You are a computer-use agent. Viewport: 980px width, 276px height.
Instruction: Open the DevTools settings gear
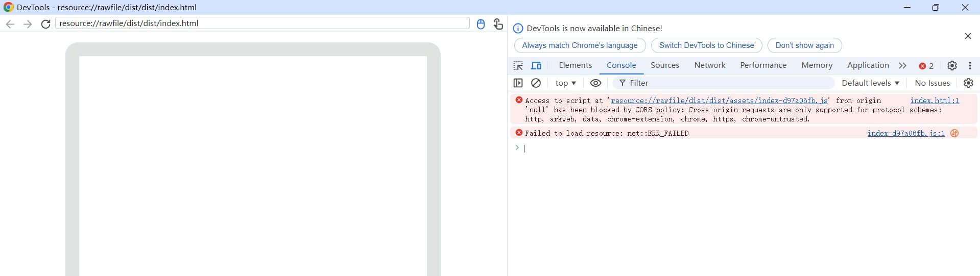(952, 66)
